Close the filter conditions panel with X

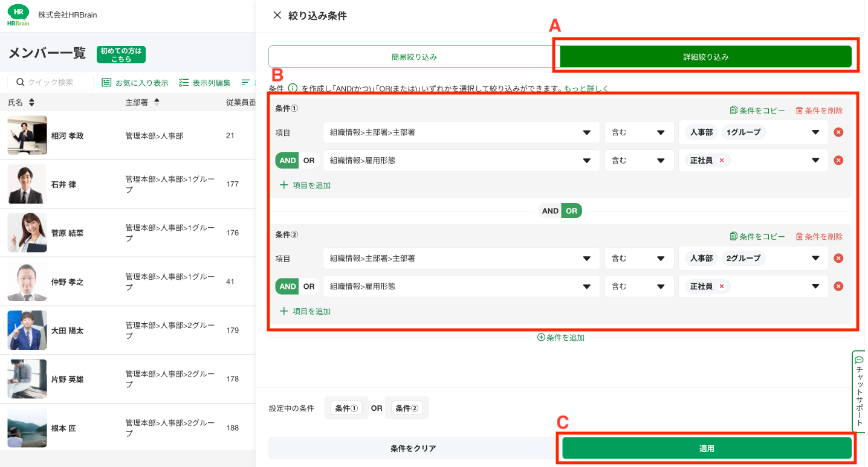[277, 15]
